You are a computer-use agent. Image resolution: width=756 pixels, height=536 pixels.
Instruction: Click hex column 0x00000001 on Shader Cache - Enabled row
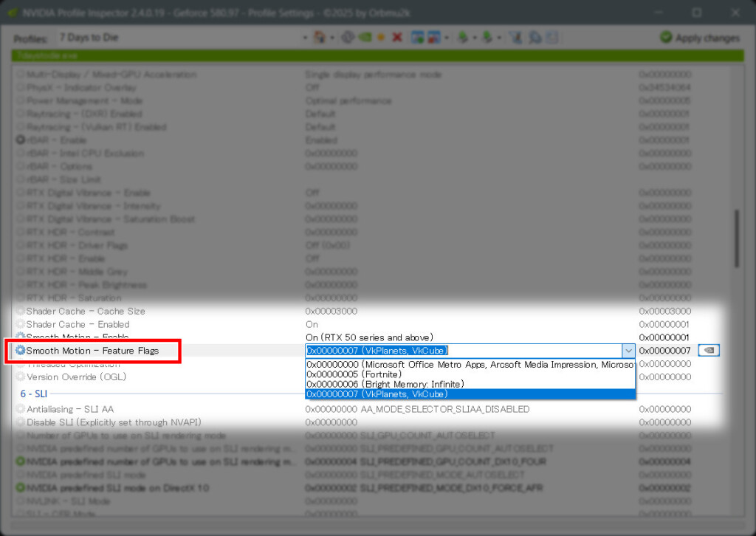[664, 324]
